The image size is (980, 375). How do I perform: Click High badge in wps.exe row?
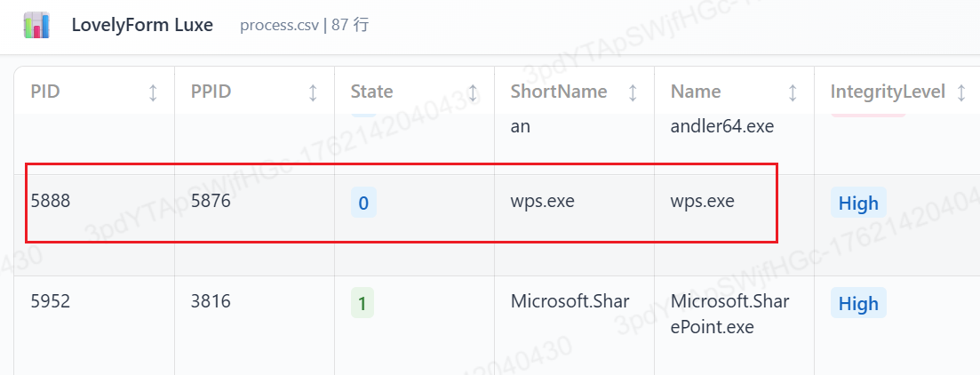point(858,203)
